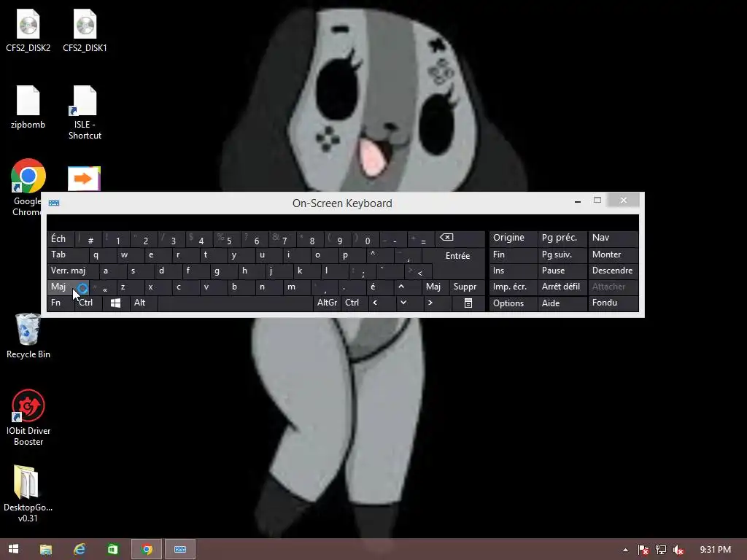Click the Aide help key
The image size is (747, 560).
click(562, 303)
